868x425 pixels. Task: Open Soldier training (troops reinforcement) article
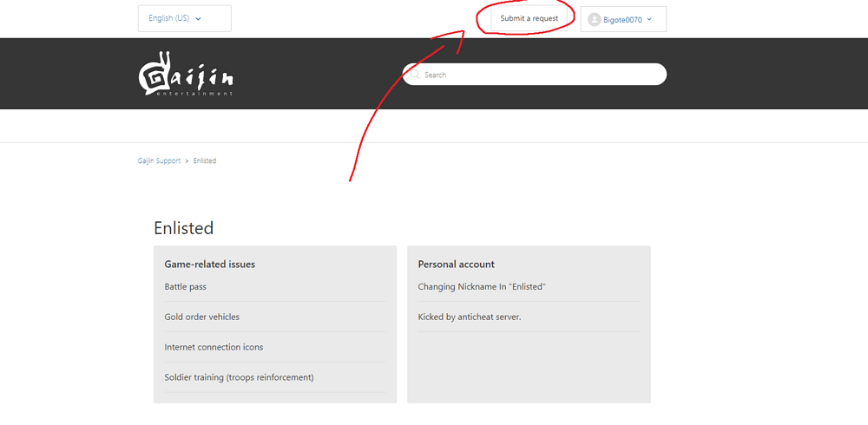pyautogui.click(x=239, y=377)
